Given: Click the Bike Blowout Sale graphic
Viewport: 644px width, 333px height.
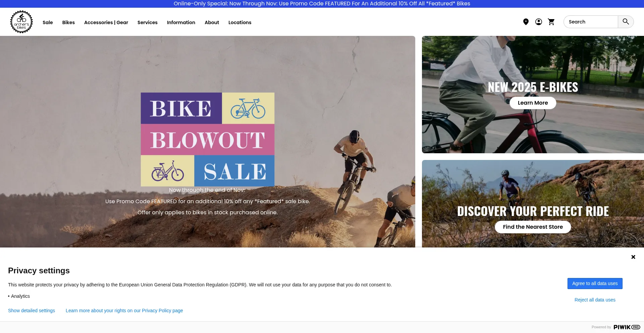Looking at the screenshot, I should click(x=208, y=140).
